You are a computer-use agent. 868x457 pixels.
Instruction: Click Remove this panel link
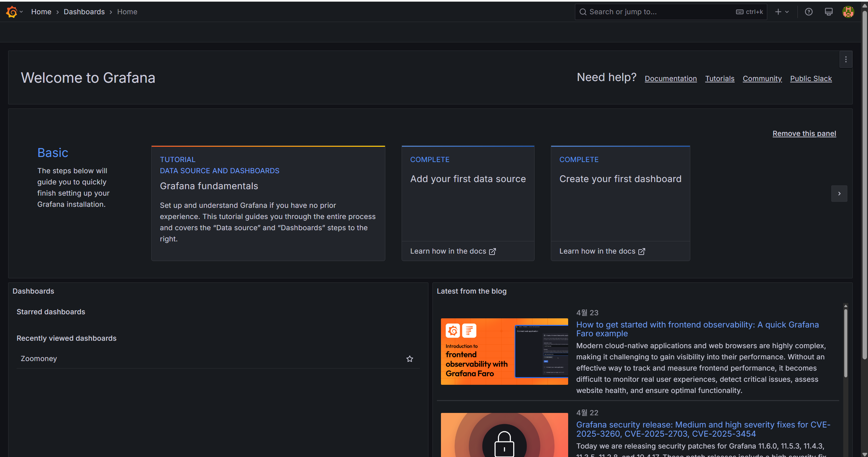804,134
